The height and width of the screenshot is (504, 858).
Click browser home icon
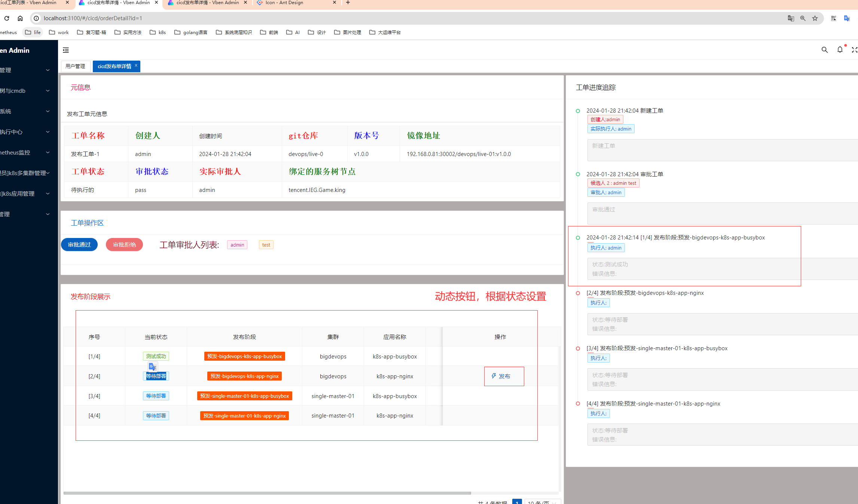(20, 18)
